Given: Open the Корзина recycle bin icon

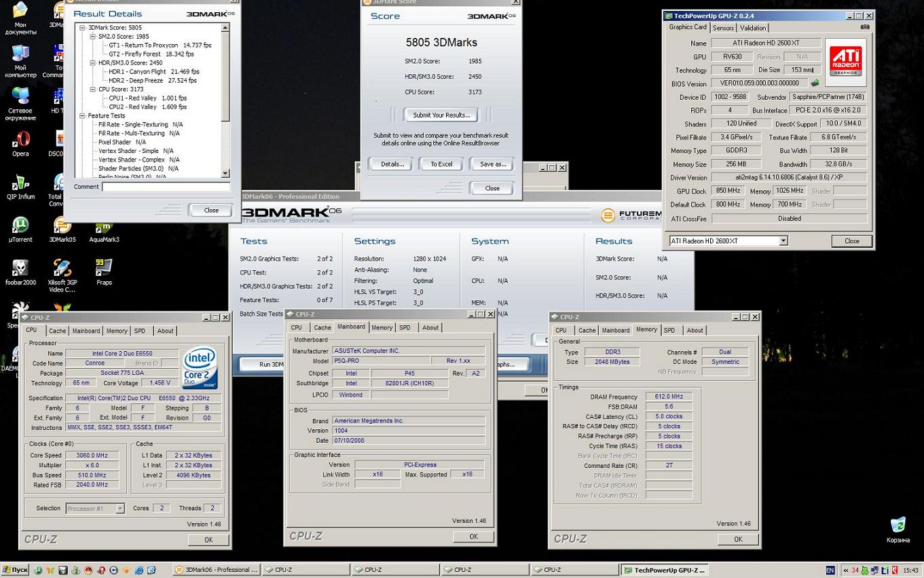Looking at the screenshot, I should [898, 530].
